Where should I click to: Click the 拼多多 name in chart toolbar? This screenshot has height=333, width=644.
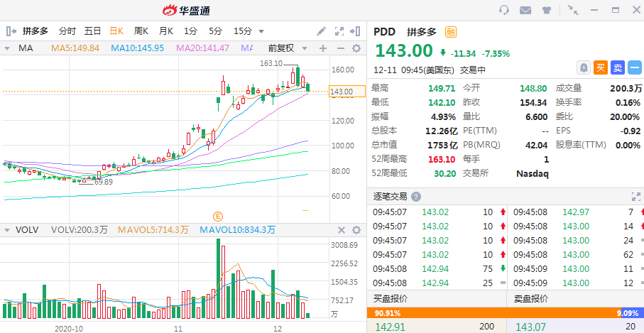pyautogui.click(x=36, y=31)
